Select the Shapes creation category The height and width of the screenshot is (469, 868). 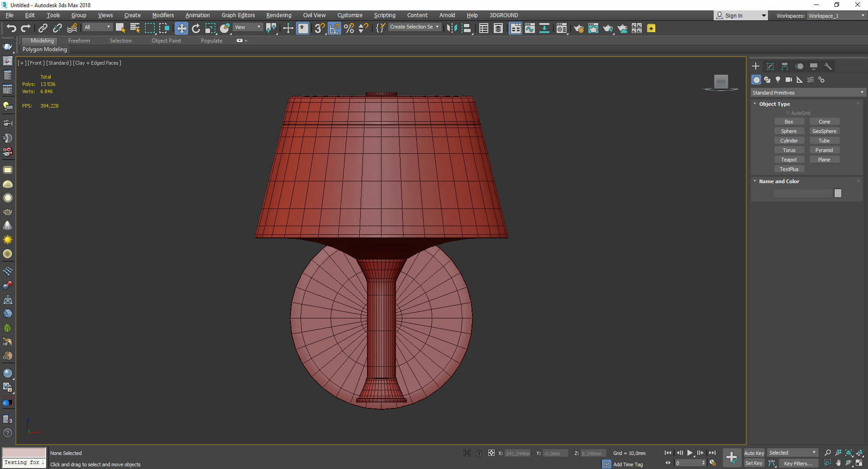click(767, 80)
